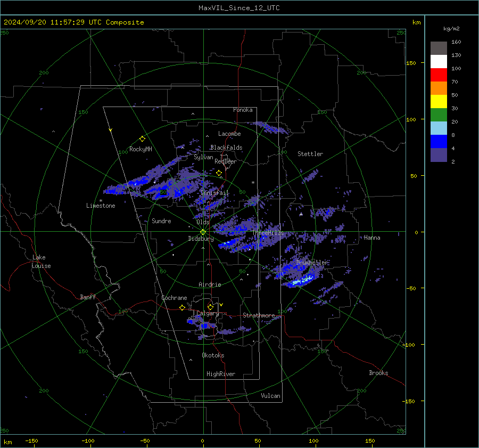Click the kg/m2 legend unit label

click(x=451, y=29)
